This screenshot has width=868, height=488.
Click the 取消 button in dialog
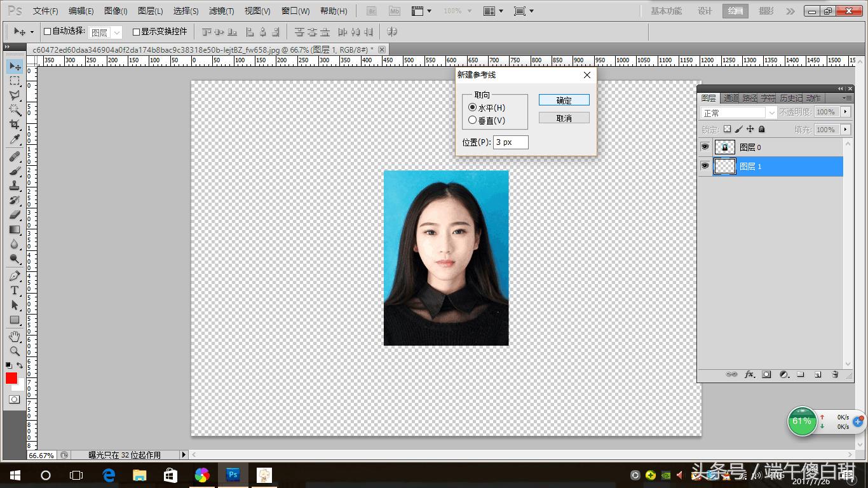coord(564,118)
